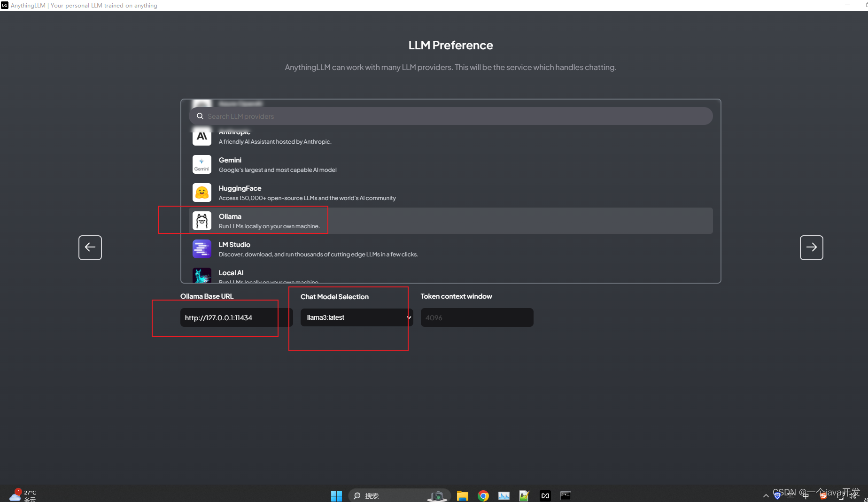The width and height of the screenshot is (868, 502).
Task: Open the notepad-style taskbar icon
Action: tap(524, 495)
